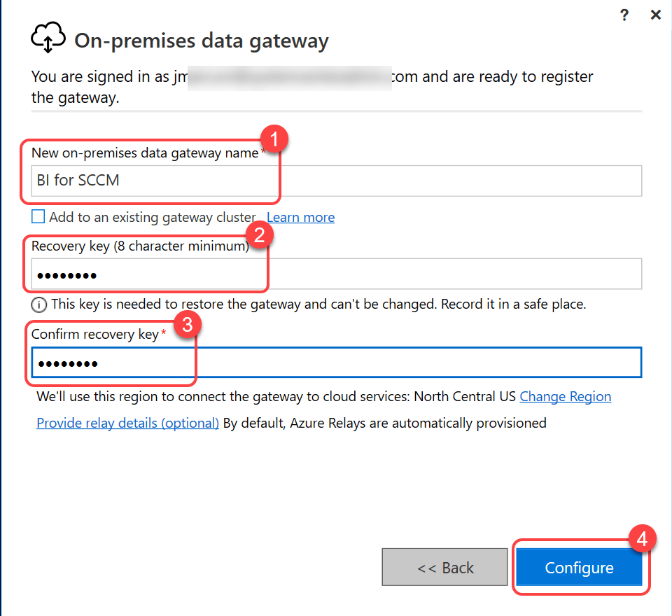Click the On-premises data gateway title

pos(202,41)
